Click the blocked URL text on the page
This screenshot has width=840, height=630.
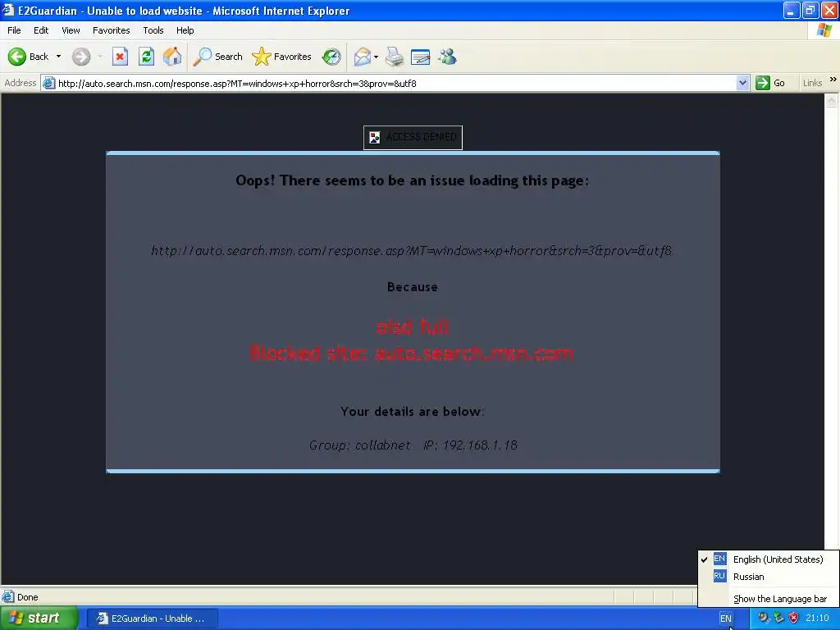click(x=412, y=251)
